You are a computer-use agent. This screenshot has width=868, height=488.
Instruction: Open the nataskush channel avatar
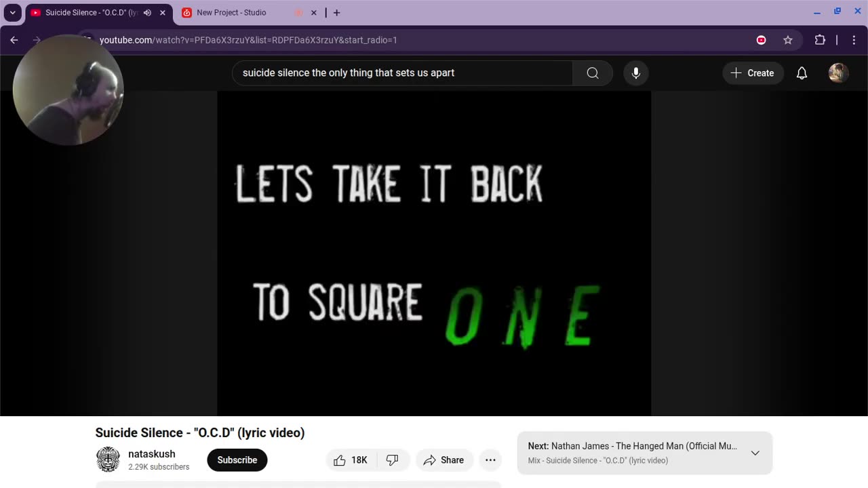coord(108,460)
